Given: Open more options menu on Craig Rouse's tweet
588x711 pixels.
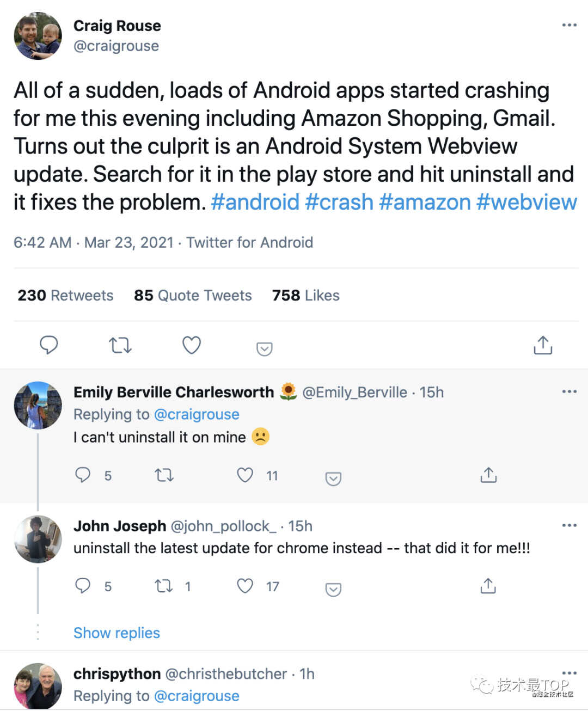Looking at the screenshot, I should click(569, 25).
